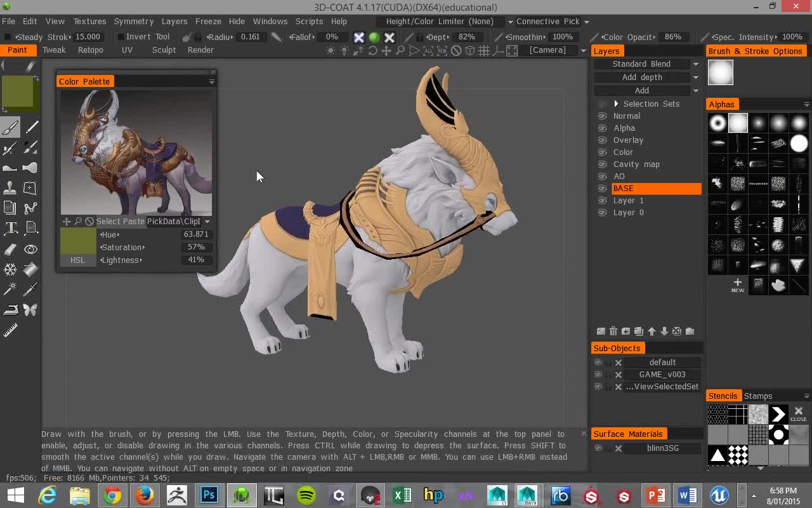
Task: Delete layer using trash icon
Action: (613, 331)
